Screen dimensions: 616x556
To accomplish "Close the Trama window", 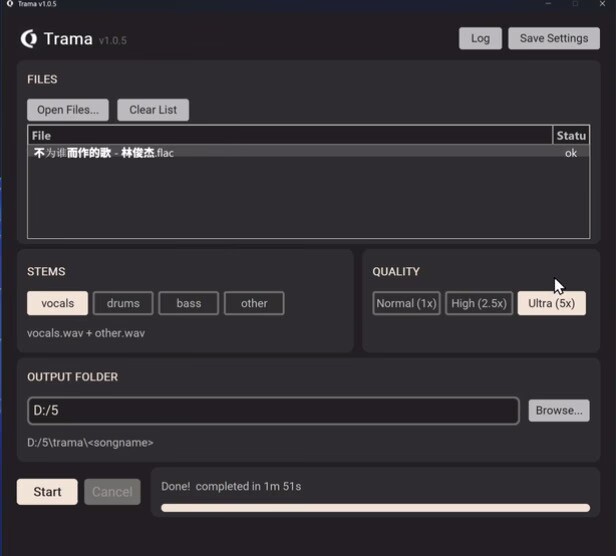I will pos(602,4).
